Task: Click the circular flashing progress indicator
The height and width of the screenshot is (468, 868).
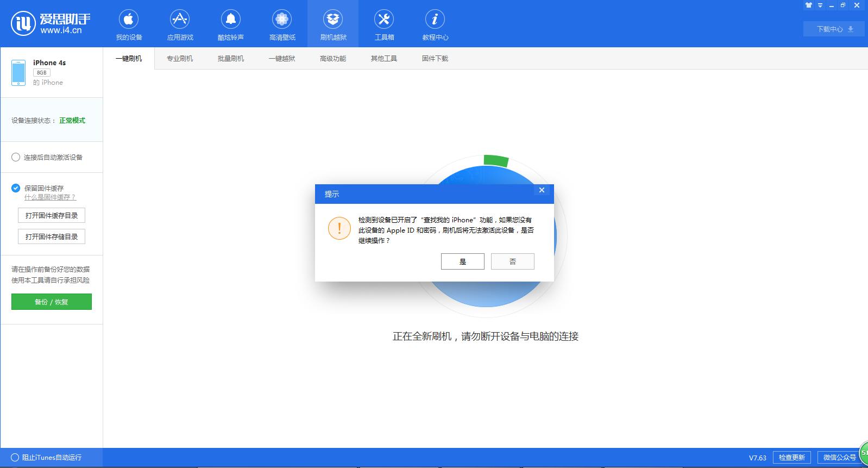Action: pos(486,236)
